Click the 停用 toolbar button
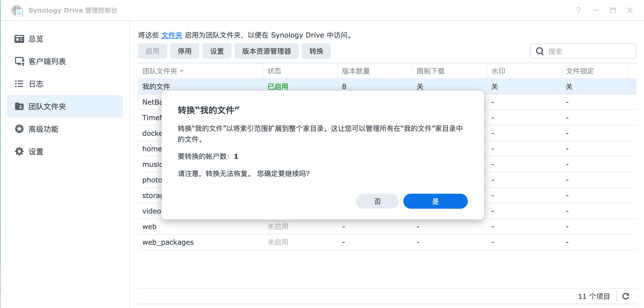Image resolution: width=644 pixels, height=308 pixels. click(184, 51)
